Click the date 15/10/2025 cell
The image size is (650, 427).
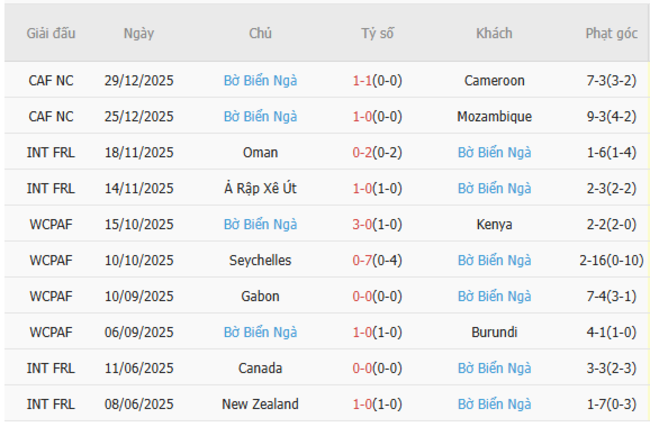coord(139,225)
